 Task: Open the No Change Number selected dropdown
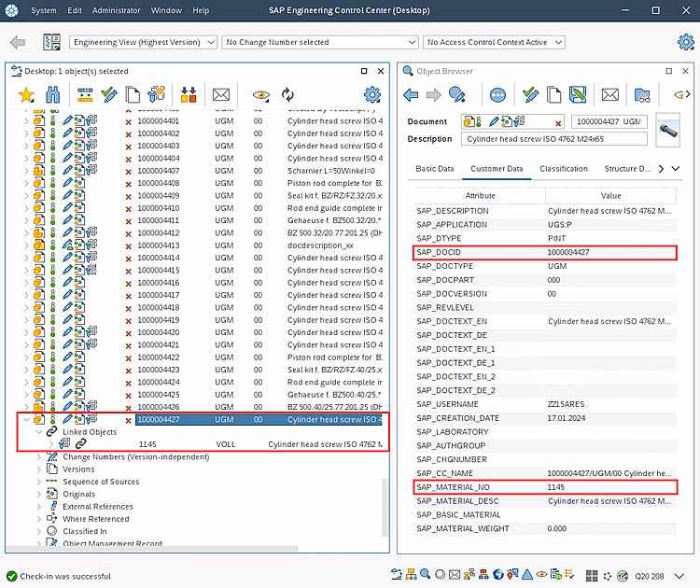coord(320,42)
